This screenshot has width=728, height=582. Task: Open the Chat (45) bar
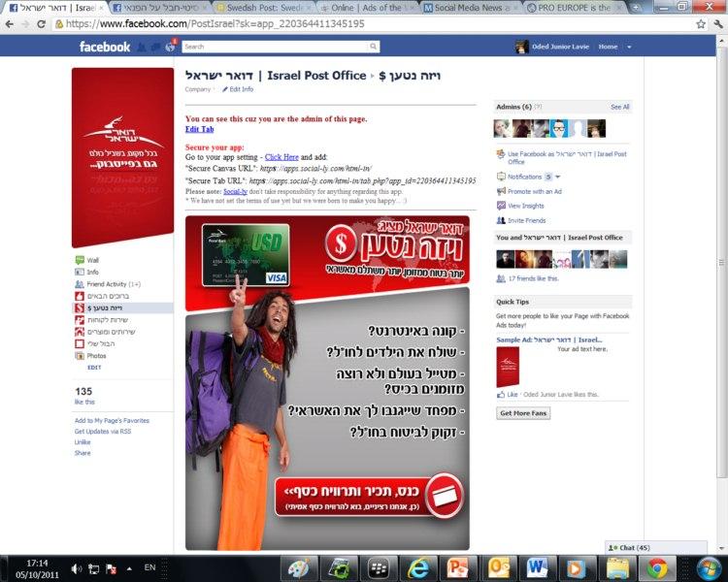pyautogui.click(x=656, y=548)
